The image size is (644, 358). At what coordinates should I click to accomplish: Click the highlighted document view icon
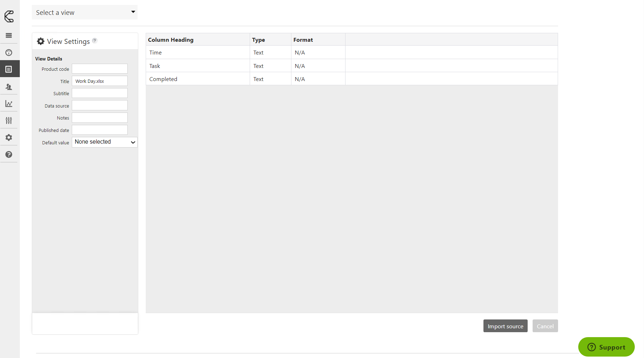pyautogui.click(x=9, y=69)
